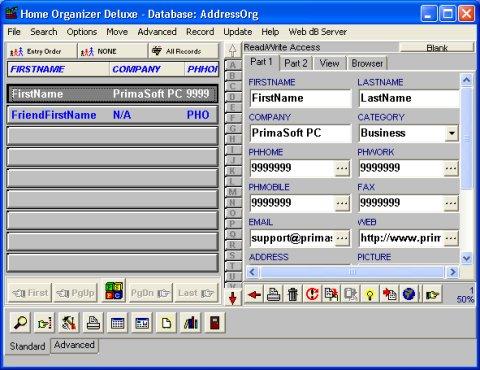Image resolution: width=480 pixels, height=370 pixels.
Task: Open the CATEGORY dropdown arrow
Action: click(x=452, y=133)
